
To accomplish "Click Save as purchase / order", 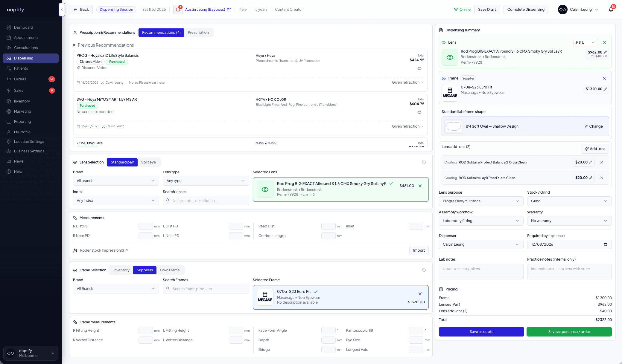I will (x=569, y=332).
